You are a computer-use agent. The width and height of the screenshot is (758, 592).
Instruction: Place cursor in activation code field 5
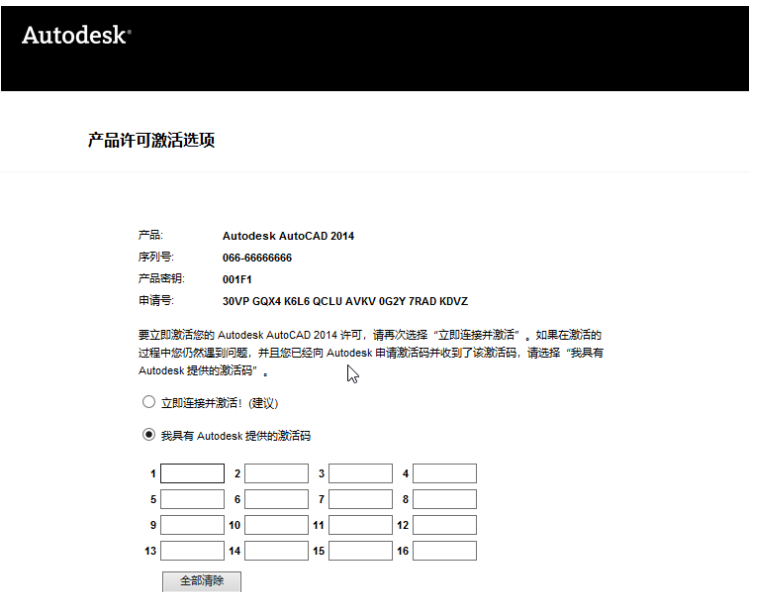coord(192,499)
